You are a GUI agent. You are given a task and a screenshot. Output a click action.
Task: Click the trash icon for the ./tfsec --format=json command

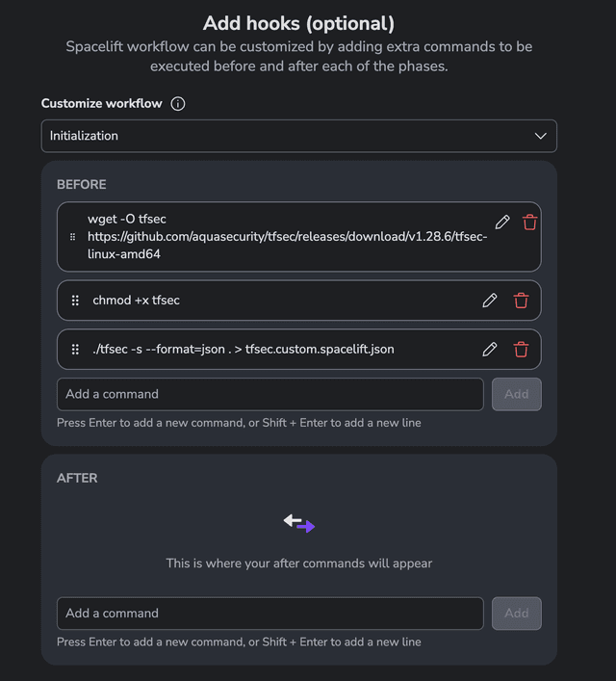click(x=521, y=350)
